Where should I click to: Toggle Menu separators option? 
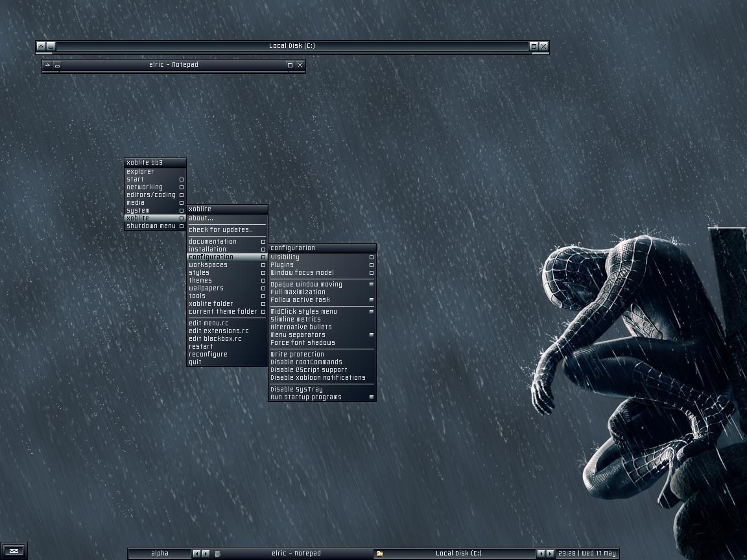coord(322,334)
